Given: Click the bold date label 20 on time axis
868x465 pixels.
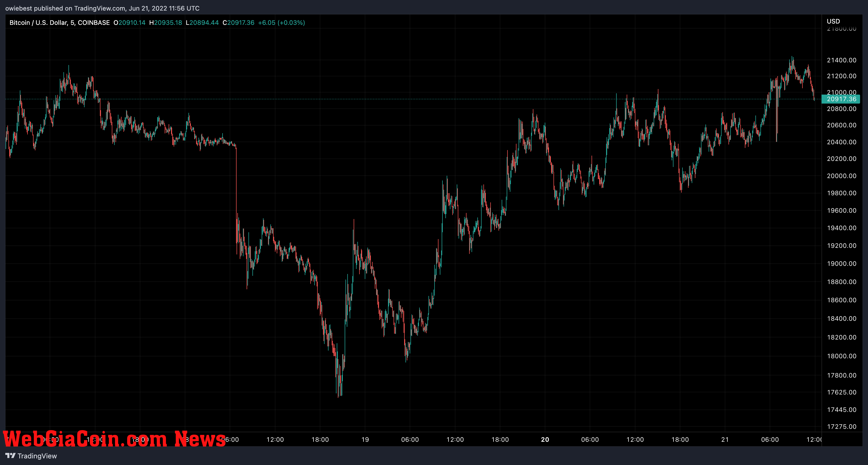Looking at the screenshot, I should click(x=545, y=440).
